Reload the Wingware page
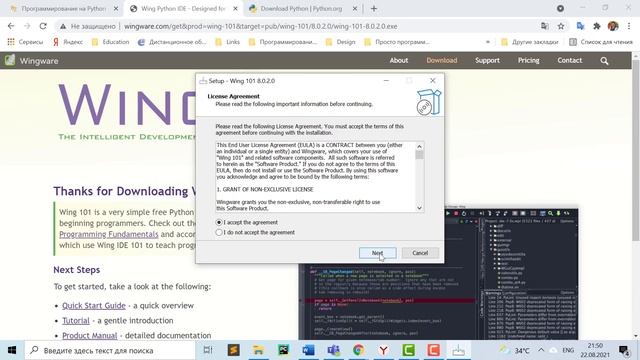 pyautogui.click(x=43, y=26)
